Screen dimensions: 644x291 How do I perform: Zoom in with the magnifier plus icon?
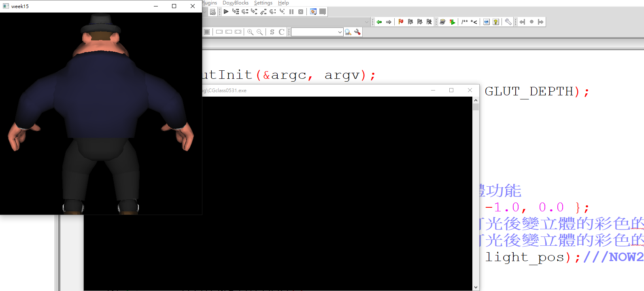pos(250,32)
